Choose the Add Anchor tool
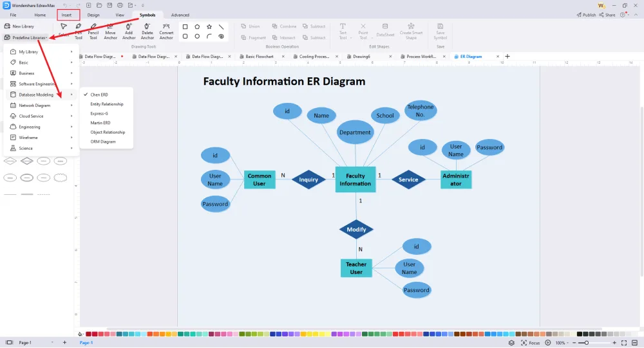The image size is (644, 348). pyautogui.click(x=129, y=31)
